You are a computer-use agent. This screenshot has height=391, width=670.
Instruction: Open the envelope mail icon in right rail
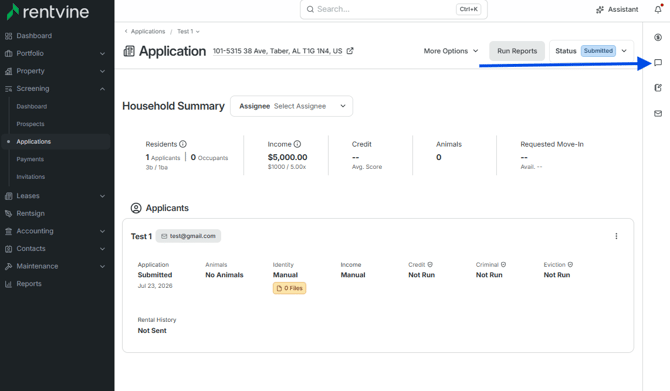tap(658, 113)
